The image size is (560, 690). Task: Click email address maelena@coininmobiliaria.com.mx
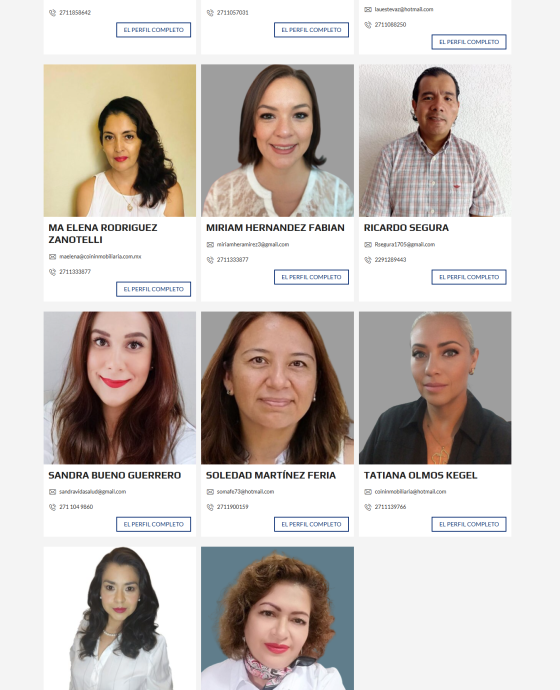pos(100,257)
